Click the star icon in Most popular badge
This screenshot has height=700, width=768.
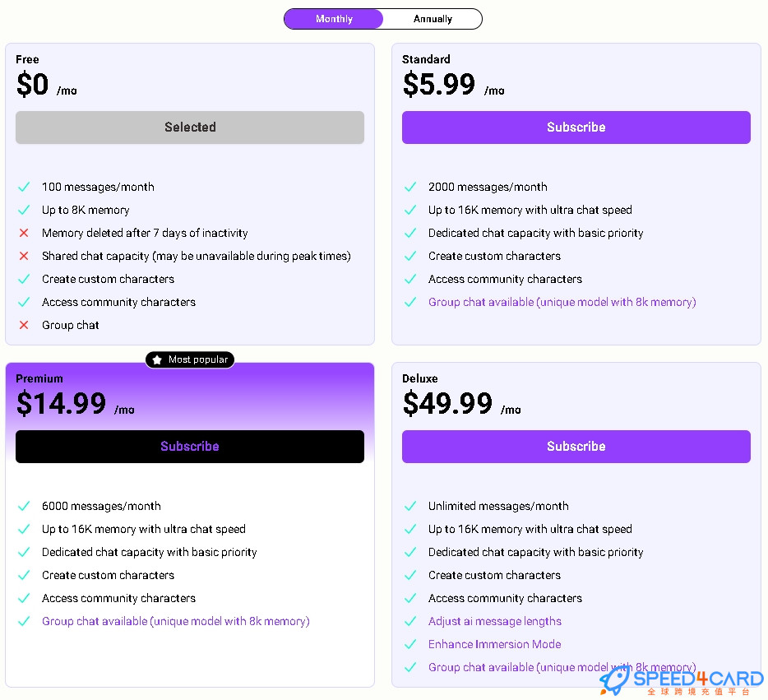pos(157,359)
